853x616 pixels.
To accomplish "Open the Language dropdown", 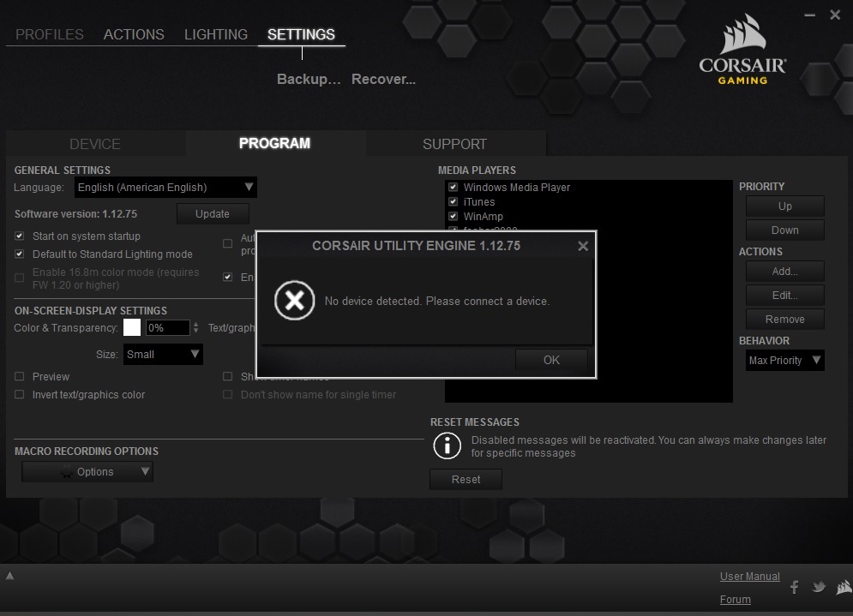I will 165,188.
